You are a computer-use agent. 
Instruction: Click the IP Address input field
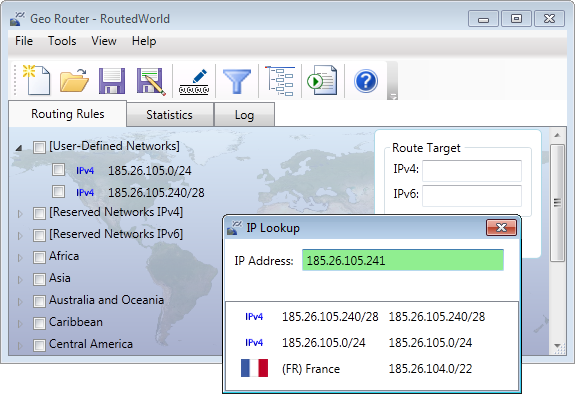click(403, 260)
